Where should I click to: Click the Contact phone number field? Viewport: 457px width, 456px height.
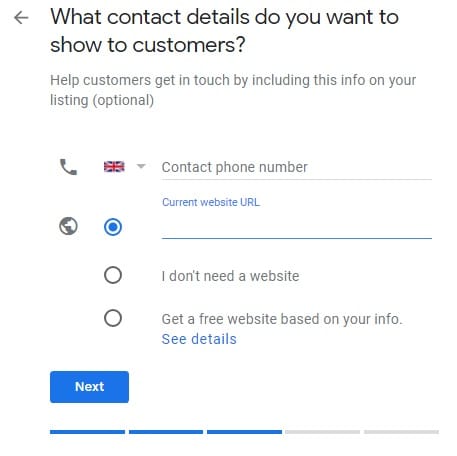click(297, 168)
